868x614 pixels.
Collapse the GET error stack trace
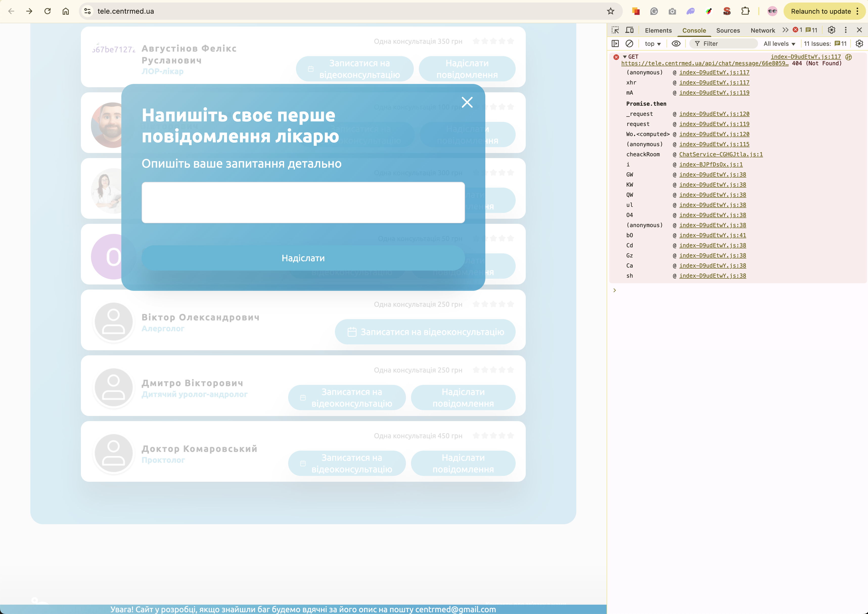(x=625, y=57)
